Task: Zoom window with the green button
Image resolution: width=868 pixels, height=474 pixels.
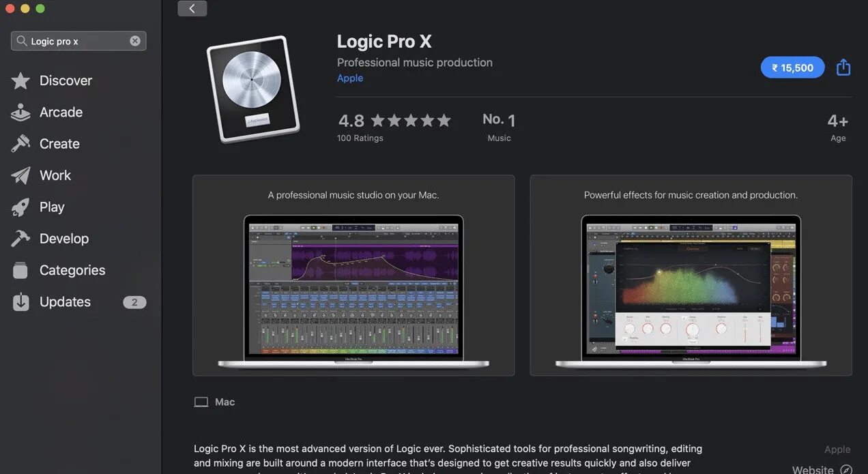Action: (x=40, y=8)
